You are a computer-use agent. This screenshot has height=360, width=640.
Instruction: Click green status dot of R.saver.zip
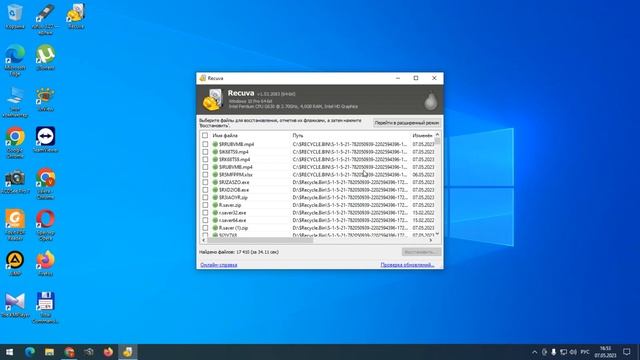[x=215, y=205]
